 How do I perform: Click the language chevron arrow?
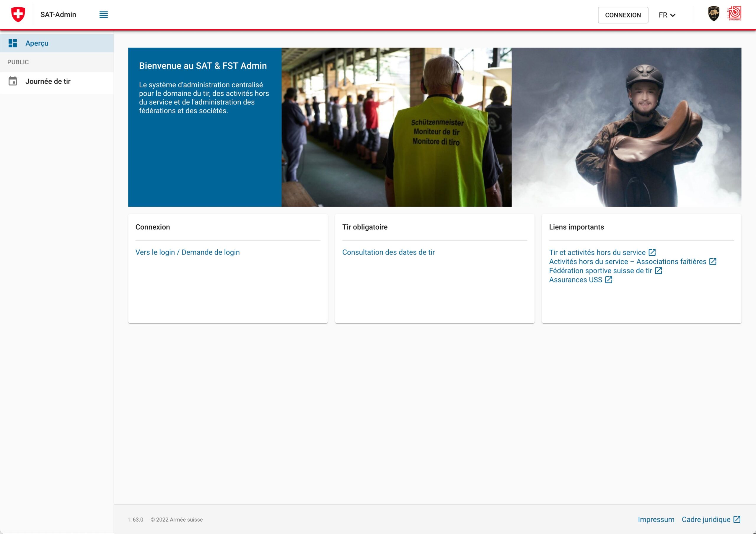pos(673,15)
